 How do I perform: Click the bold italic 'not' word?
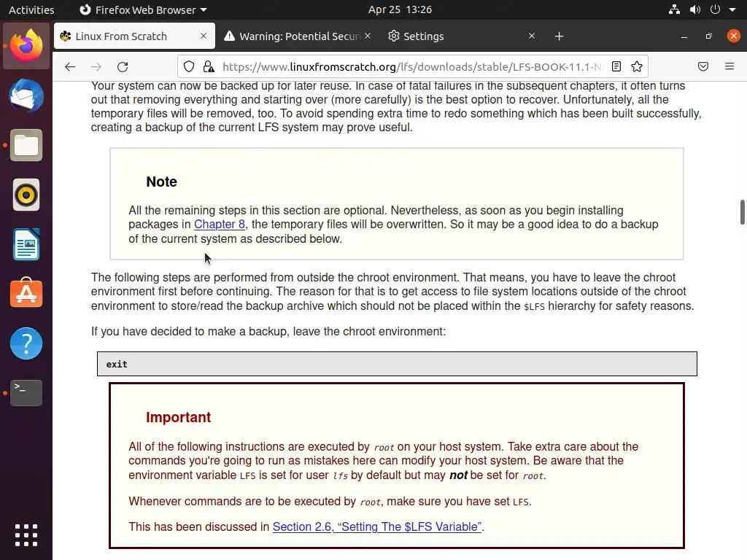coord(458,475)
